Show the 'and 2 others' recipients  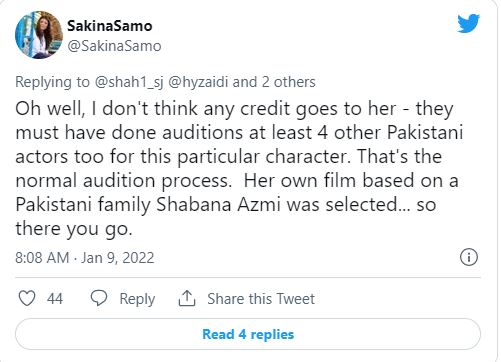click(274, 82)
